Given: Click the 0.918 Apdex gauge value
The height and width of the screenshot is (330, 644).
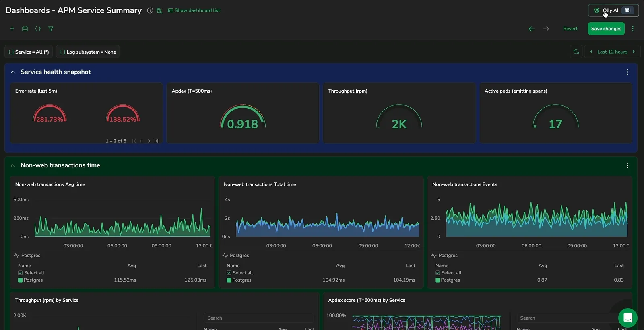Looking at the screenshot, I should 243,124.
